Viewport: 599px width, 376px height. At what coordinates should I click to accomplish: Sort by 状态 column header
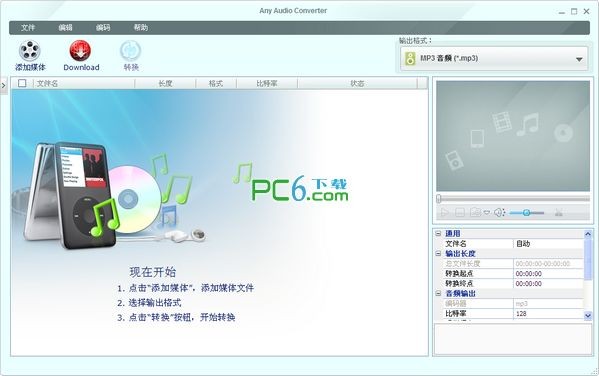coord(357,83)
